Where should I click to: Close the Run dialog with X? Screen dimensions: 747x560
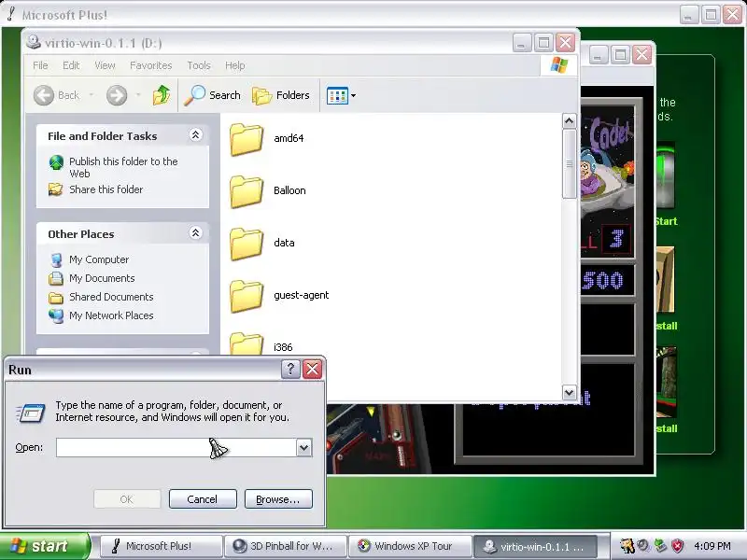pyautogui.click(x=313, y=369)
